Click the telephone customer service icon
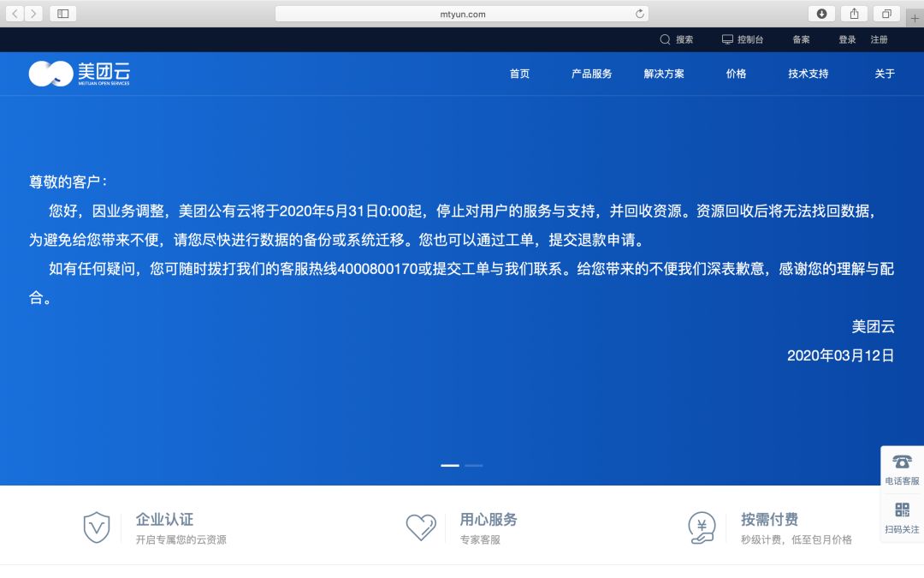 coord(902,462)
